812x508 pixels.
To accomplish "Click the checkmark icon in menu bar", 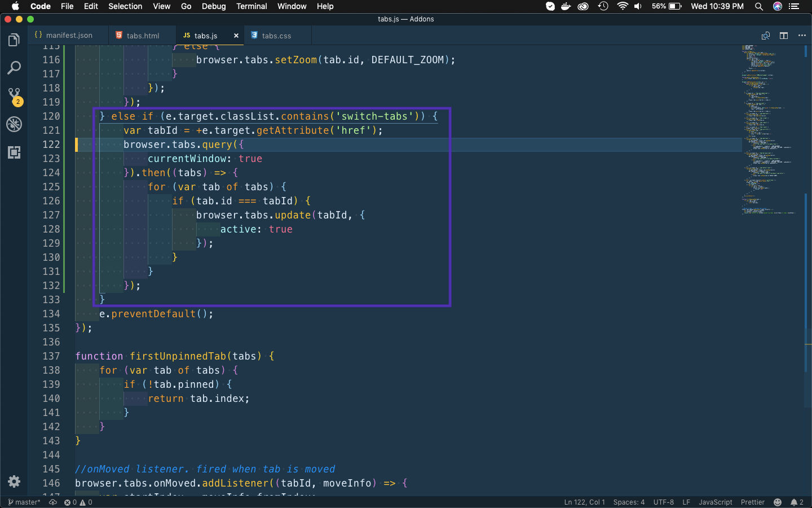I will (550, 6).
